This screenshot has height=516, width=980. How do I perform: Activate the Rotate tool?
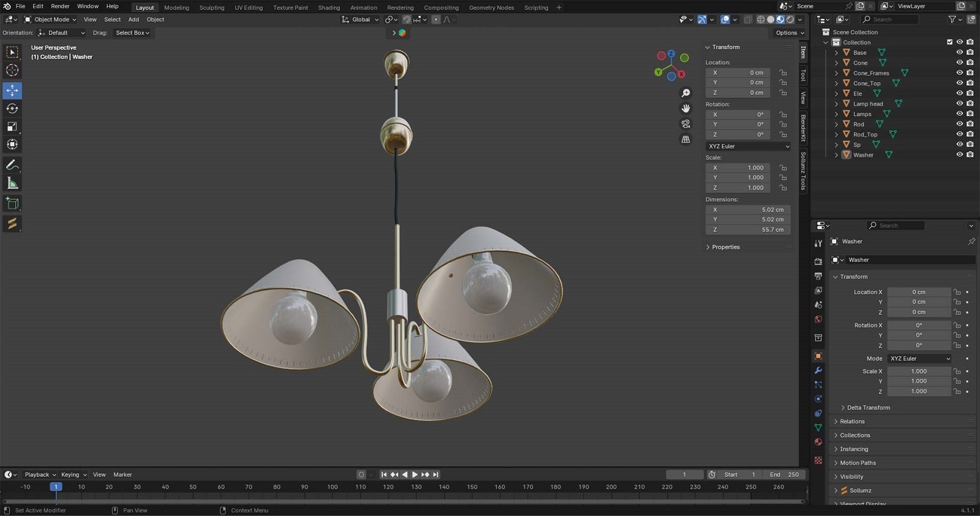pos(12,108)
